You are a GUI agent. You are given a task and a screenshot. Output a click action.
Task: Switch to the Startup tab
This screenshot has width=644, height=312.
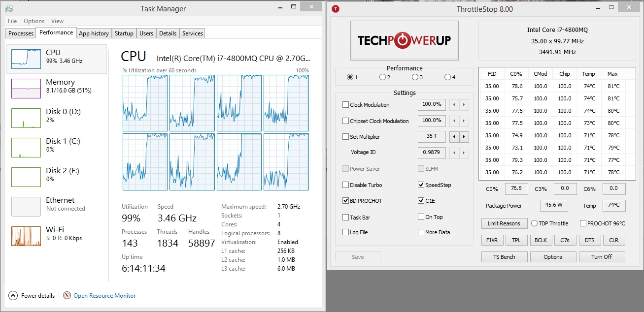click(x=124, y=33)
